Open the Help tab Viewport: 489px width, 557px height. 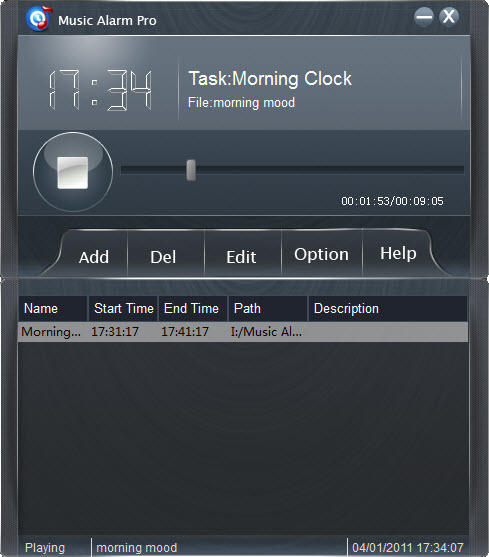398,254
